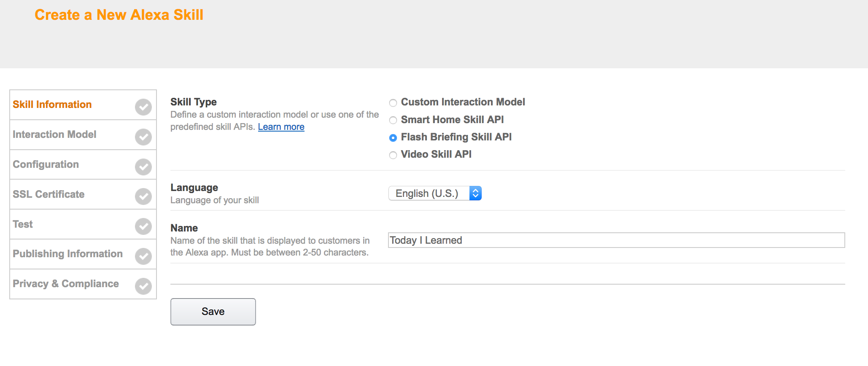Click the Save button
This screenshot has width=868, height=366.
pos(213,312)
